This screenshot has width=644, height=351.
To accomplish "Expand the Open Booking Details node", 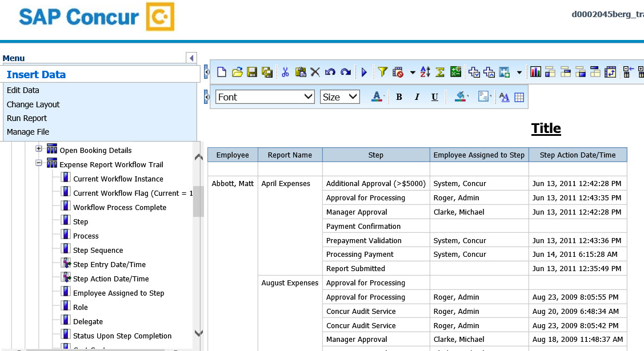I will click(x=39, y=148).
